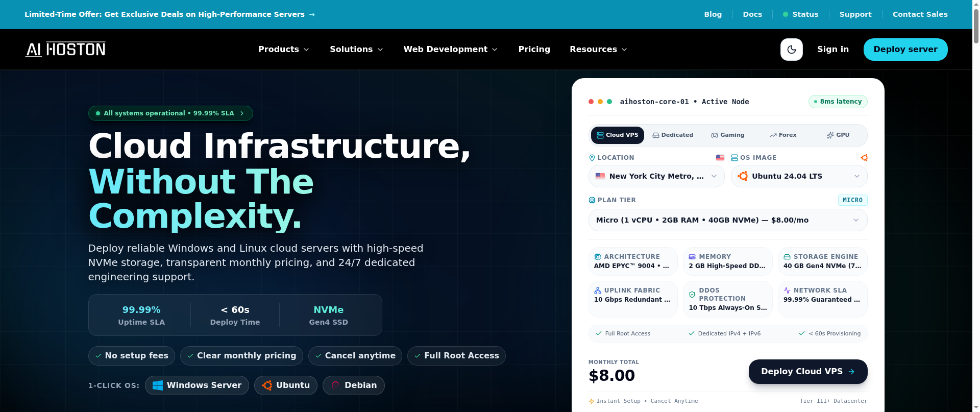Click the MICRO plan badge
The image size is (980, 412).
(x=852, y=200)
